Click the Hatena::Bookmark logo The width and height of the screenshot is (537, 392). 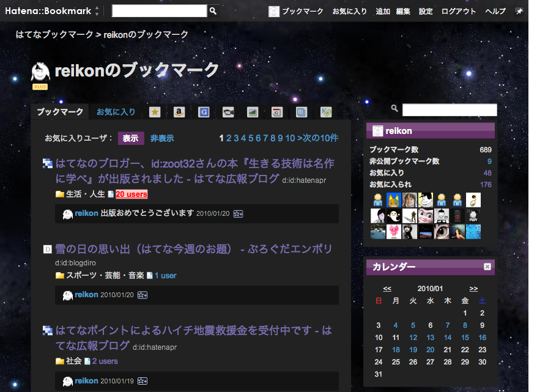click(x=48, y=11)
